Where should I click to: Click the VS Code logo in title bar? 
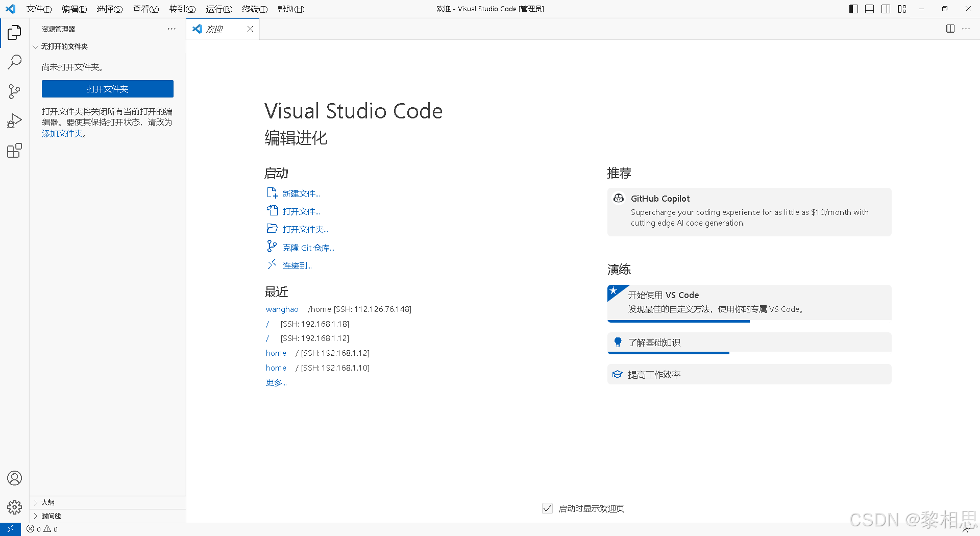(10, 9)
